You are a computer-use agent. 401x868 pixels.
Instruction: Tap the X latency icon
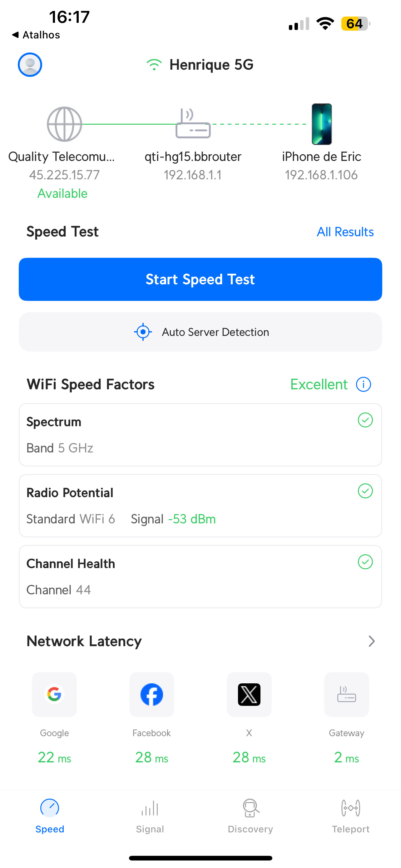(x=249, y=694)
